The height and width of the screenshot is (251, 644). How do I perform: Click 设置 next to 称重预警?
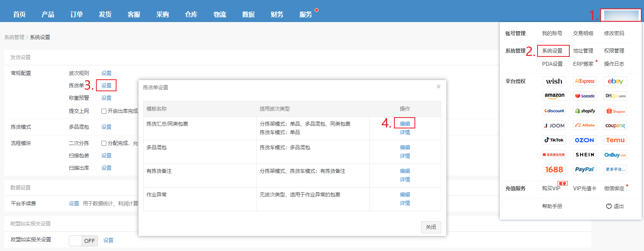(106, 98)
